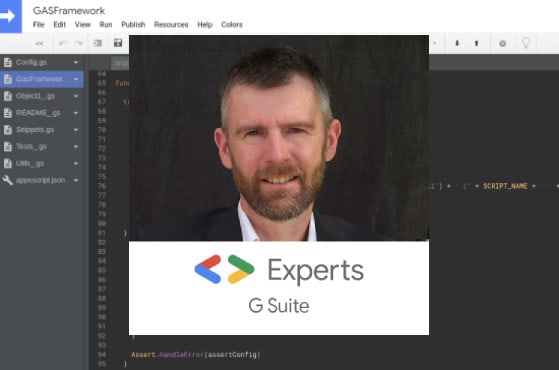Click the indent formatting icon
Image resolution: width=559 pixels, height=370 pixels.
(x=98, y=43)
